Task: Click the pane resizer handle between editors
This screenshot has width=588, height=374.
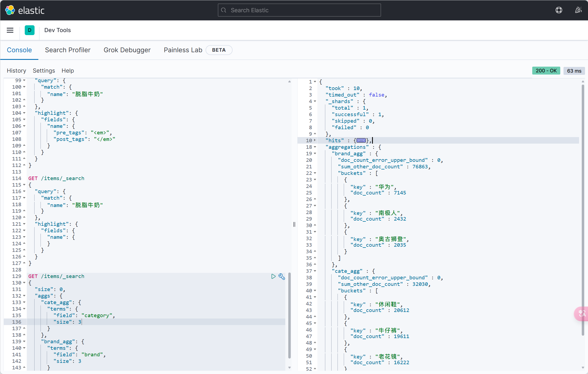Action: [294, 224]
